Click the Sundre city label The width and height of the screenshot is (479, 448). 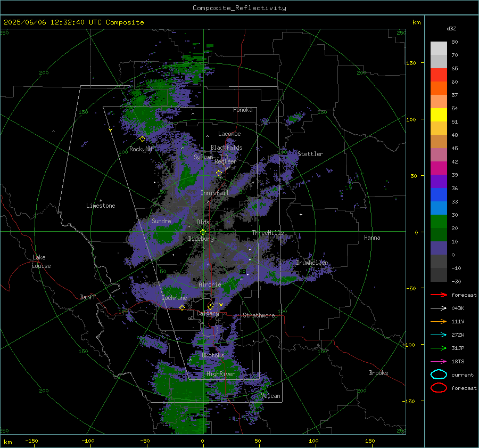pyautogui.click(x=161, y=221)
